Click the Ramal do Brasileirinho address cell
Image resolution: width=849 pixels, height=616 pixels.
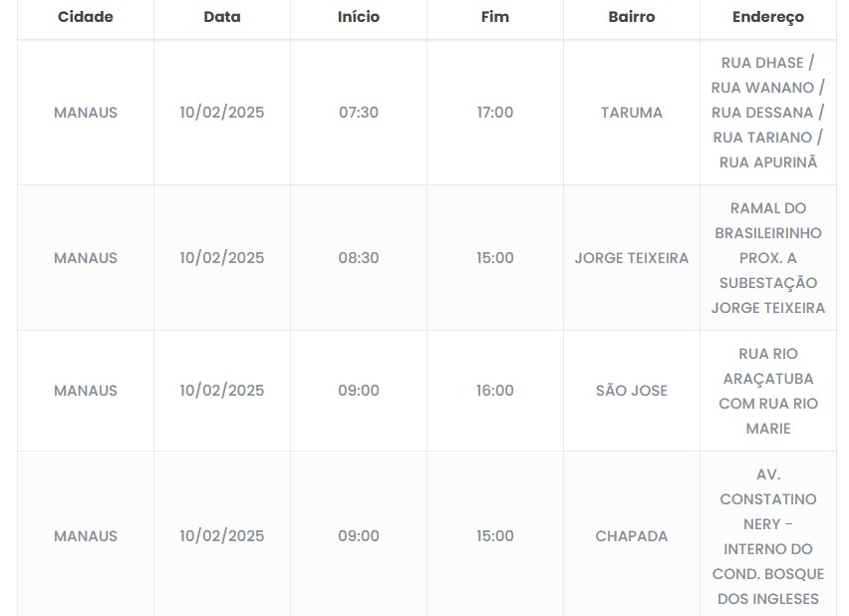pos(767,258)
